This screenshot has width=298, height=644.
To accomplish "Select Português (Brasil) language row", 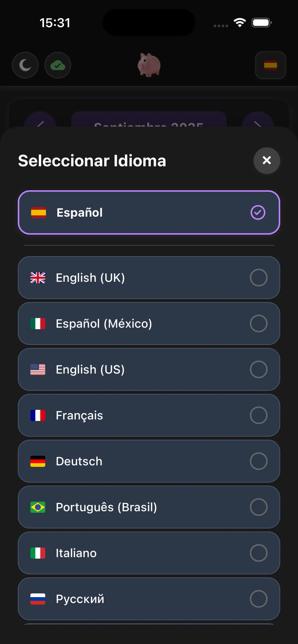I will [x=149, y=507].
